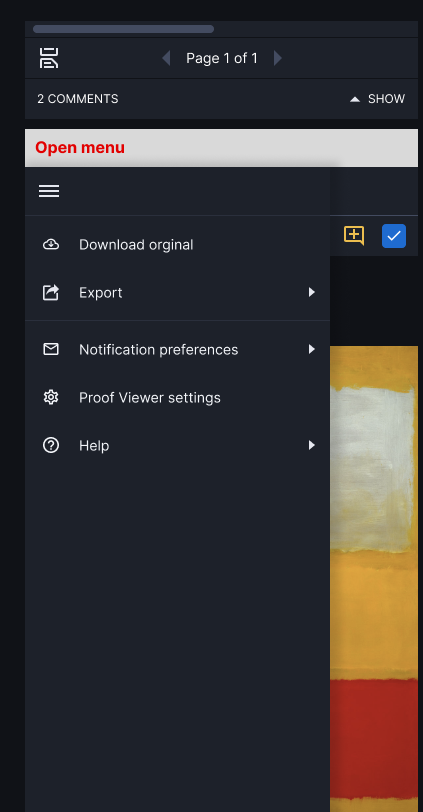The width and height of the screenshot is (423, 812).
Task: Show the 2 comments panel
Action: pyautogui.click(x=377, y=99)
